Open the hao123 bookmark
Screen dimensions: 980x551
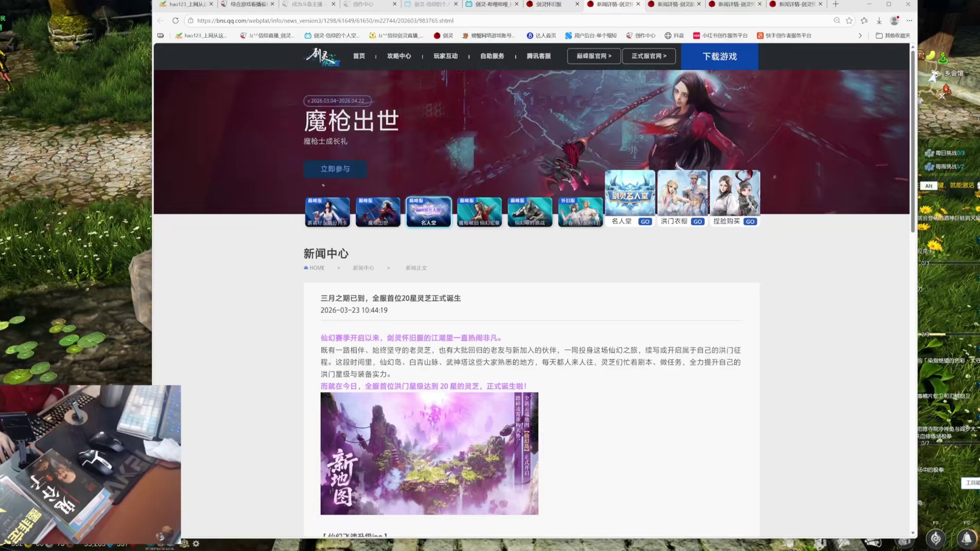(x=201, y=35)
